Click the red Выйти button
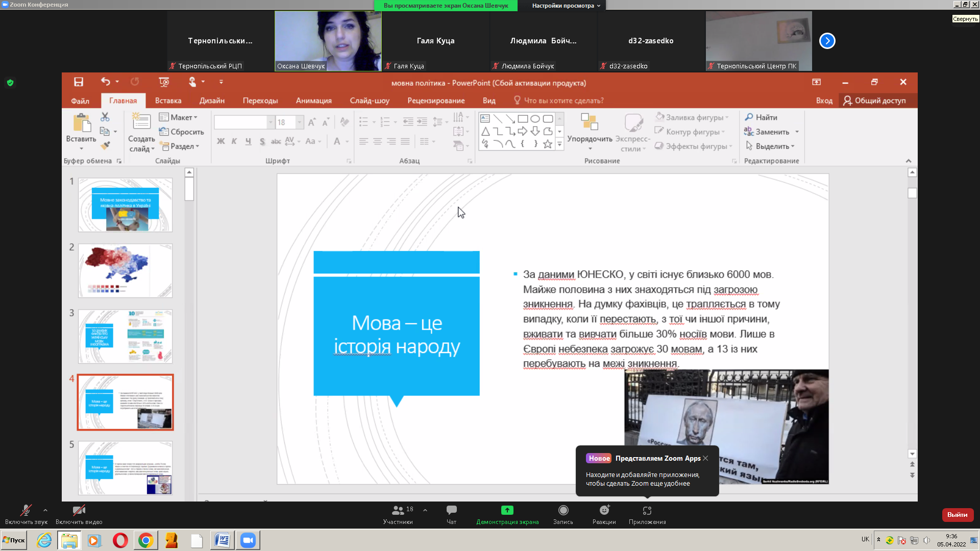Screen dimensions: 980x551 [958, 514]
